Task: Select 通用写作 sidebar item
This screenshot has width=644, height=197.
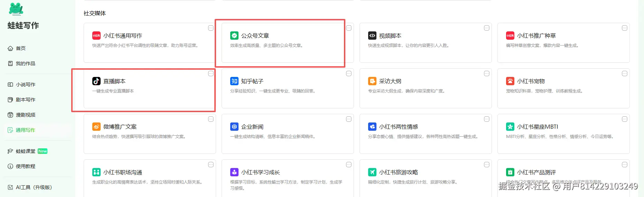Action: coord(37,130)
